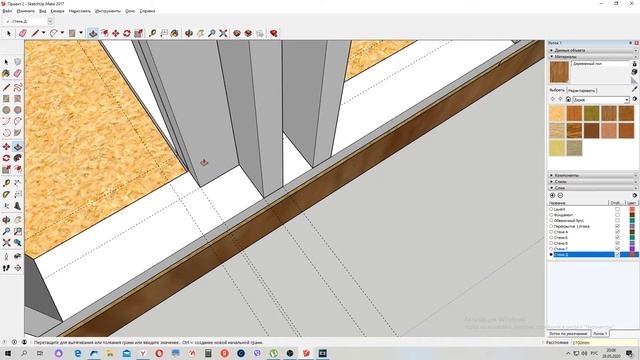The width and height of the screenshot is (640, 360).
Task: Open the Справка menu
Action: tap(147, 11)
